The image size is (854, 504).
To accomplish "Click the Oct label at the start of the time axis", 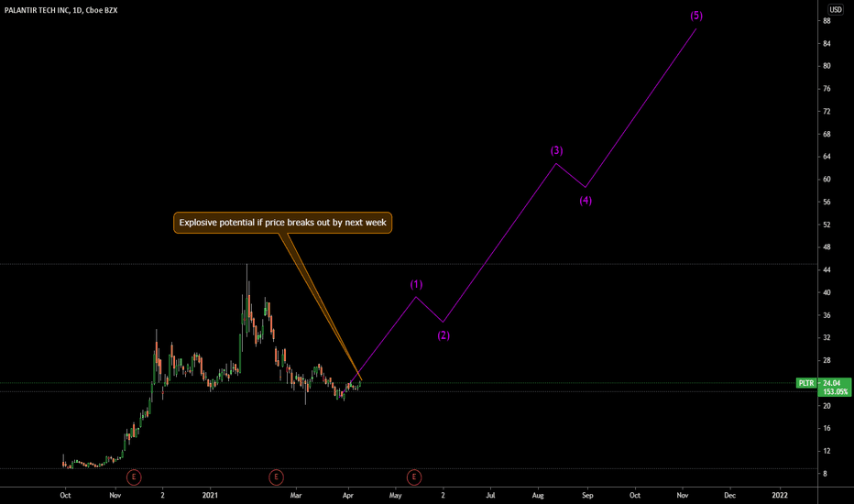I will (x=65, y=495).
